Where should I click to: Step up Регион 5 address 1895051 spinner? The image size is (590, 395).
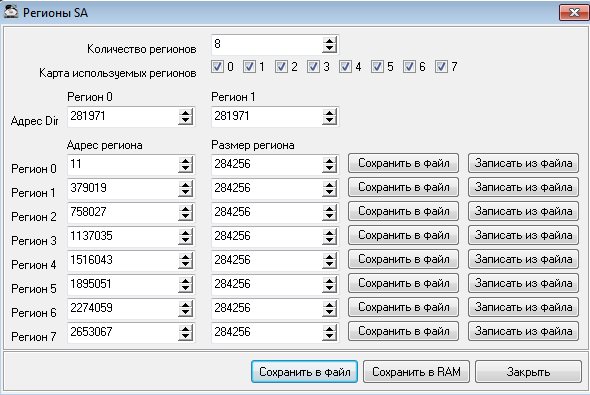186,281
